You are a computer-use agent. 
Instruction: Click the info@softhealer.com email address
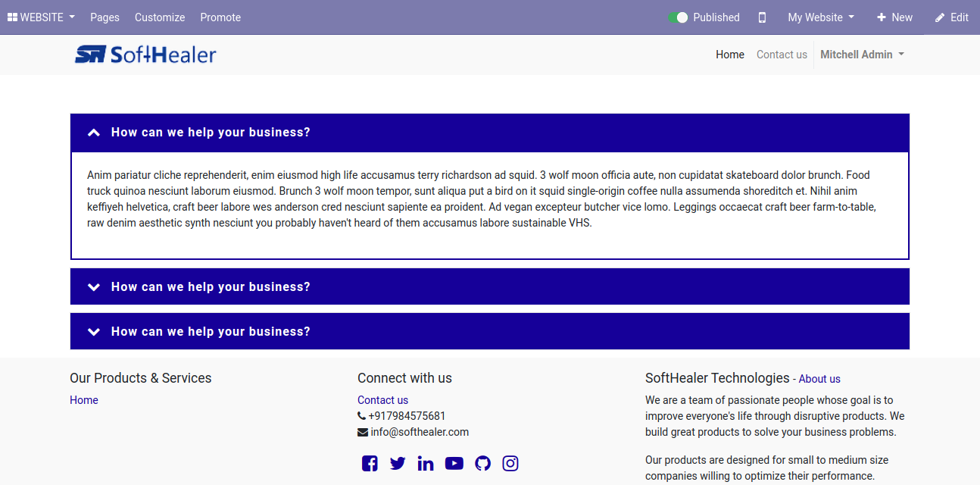pos(420,432)
